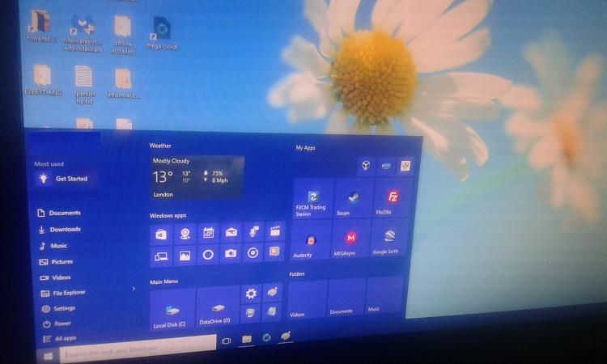The width and height of the screenshot is (607, 364).
Task: Open the Store tile in Windows apps
Action: point(161,234)
